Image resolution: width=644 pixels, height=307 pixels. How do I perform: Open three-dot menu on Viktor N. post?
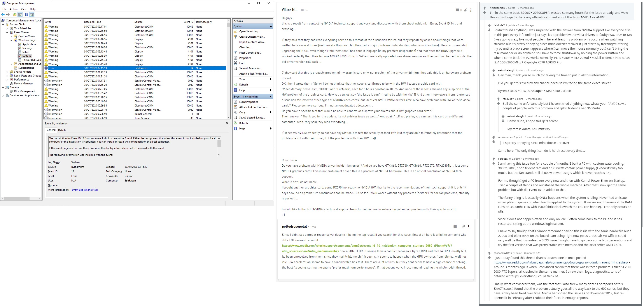click(x=471, y=10)
